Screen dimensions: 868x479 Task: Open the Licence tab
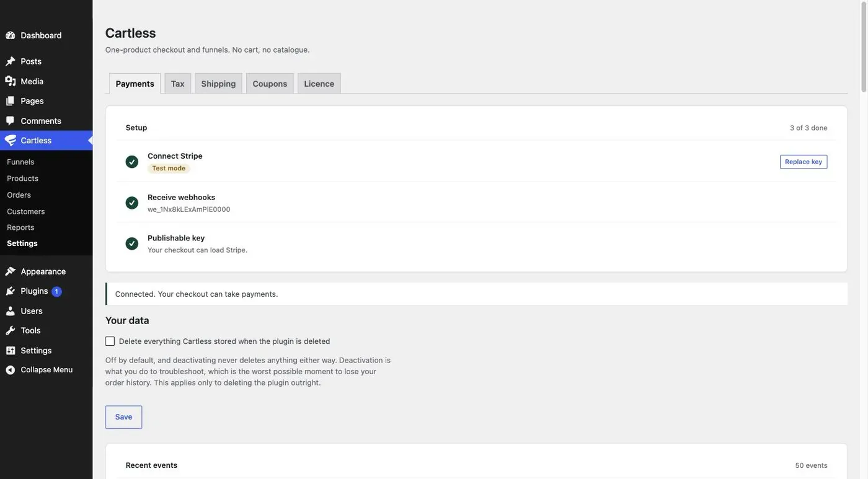pyautogui.click(x=319, y=84)
